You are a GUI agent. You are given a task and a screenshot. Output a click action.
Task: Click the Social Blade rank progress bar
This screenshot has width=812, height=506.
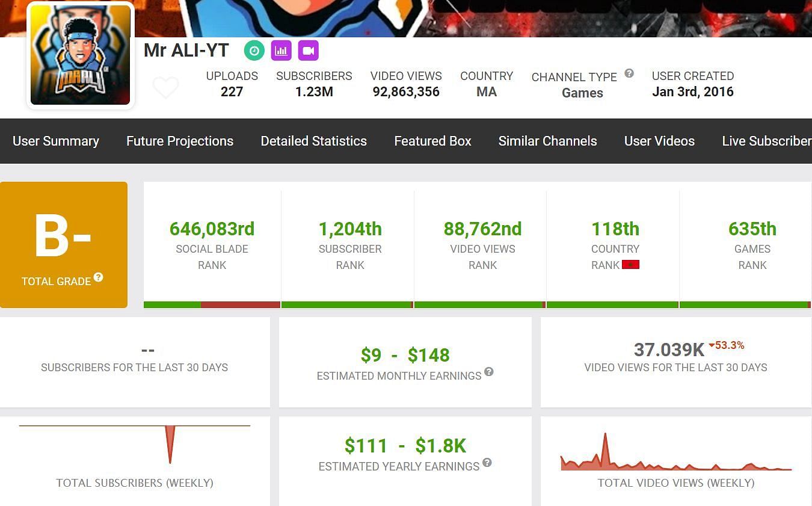212,305
